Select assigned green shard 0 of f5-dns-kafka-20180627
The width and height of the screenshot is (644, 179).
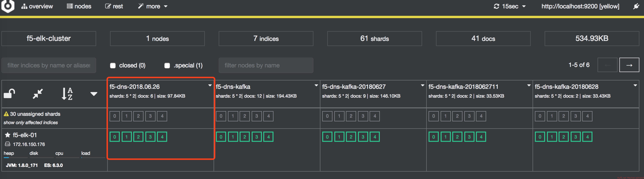tap(327, 137)
